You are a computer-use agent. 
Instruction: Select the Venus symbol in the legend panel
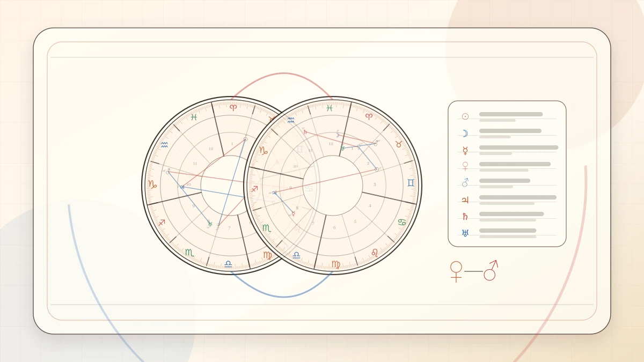[465, 167]
